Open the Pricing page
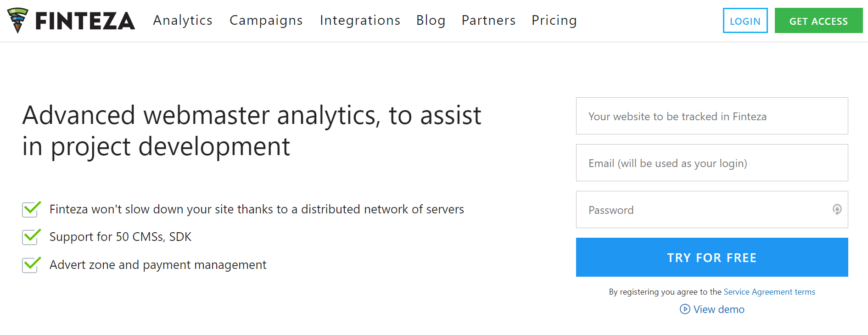This screenshot has width=868, height=335. 554,21
